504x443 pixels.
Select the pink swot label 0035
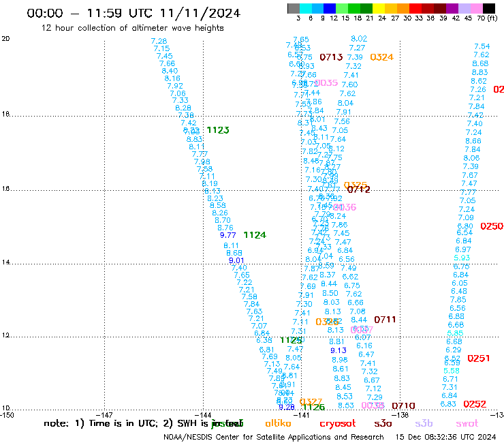tap(326, 83)
